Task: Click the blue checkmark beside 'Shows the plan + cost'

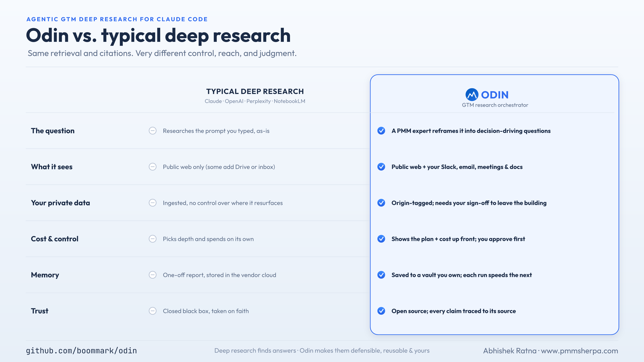Action: pyautogui.click(x=381, y=239)
